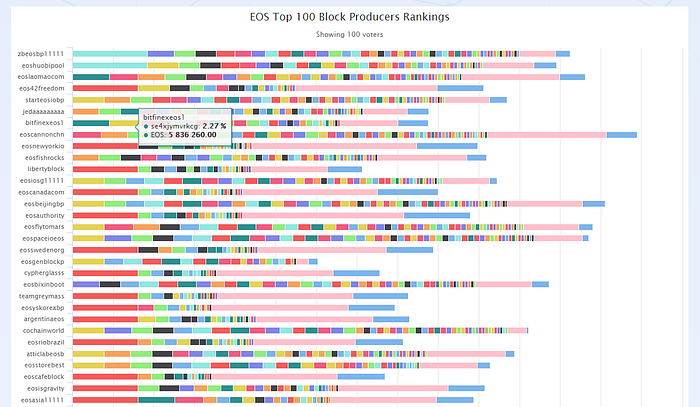The width and height of the screenshot is (700, 407).
Task: Click the long light-pink segment in argentinaeos bar
Action: (314, 319)
